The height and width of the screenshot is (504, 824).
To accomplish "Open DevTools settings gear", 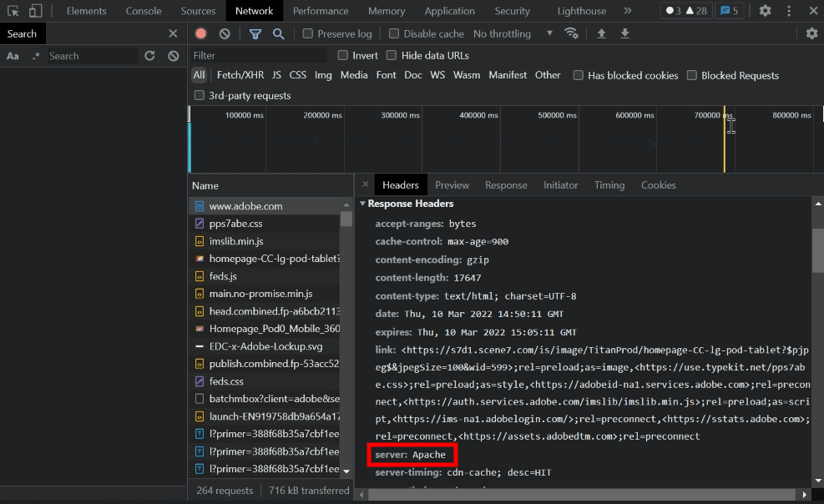I will click(765, 11).
